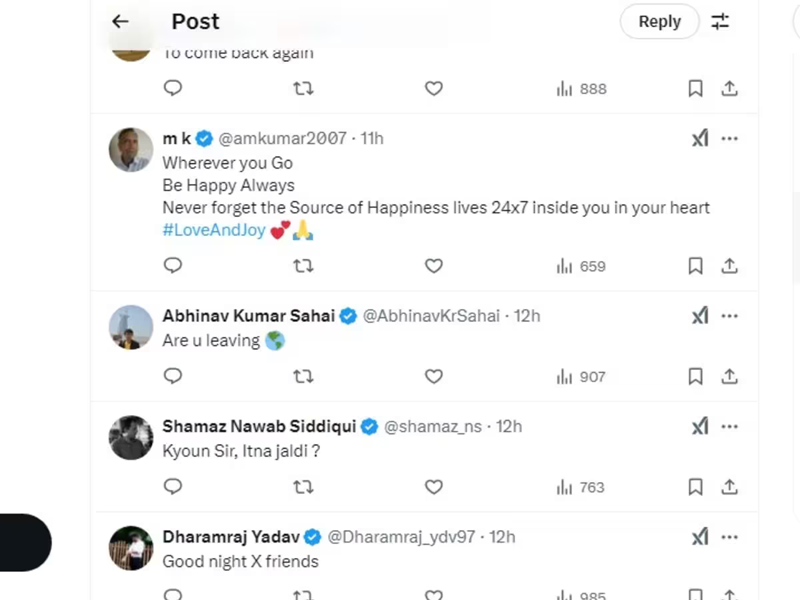Bookmark Shamaz Nawab Siddiqui's comment
The image size is (800, 600).
pyautogui.click(x=695, y=487)
